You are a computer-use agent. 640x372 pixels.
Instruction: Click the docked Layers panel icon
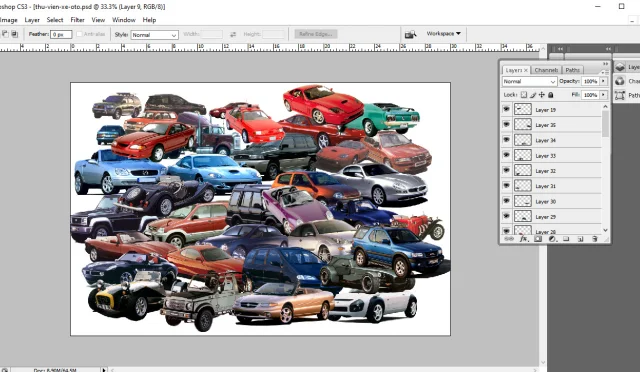click(620, 67)
